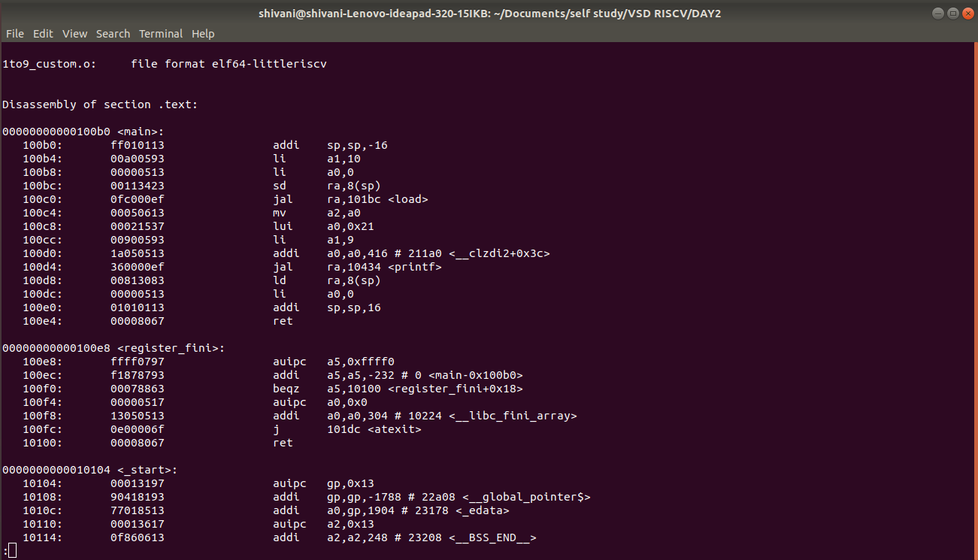This screenshot has height=560, width=978.
Task: Click the opcode ff010113
Action: [137, 145]
